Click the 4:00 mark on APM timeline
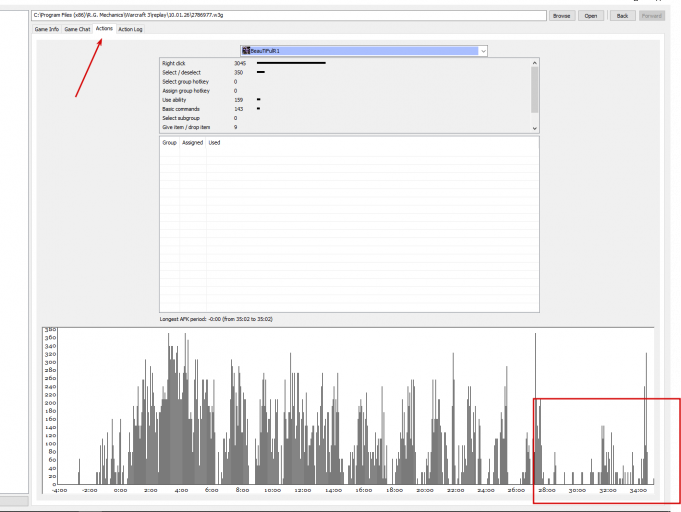This screenshot has height=512, width=681. tap(181, 490)
